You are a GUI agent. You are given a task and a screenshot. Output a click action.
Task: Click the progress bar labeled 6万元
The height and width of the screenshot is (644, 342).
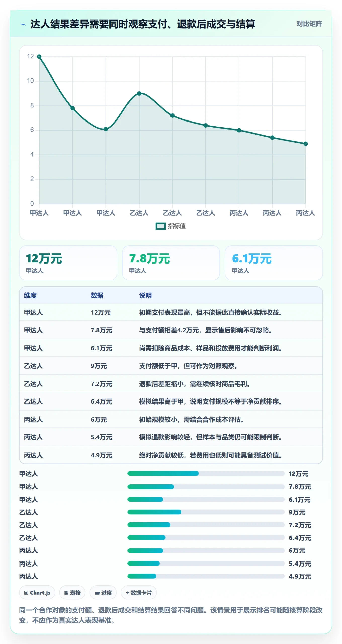click(206, 551)
